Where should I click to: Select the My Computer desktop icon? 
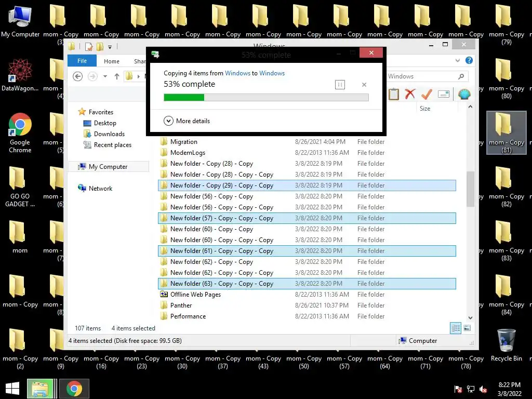tap(20, 21)
